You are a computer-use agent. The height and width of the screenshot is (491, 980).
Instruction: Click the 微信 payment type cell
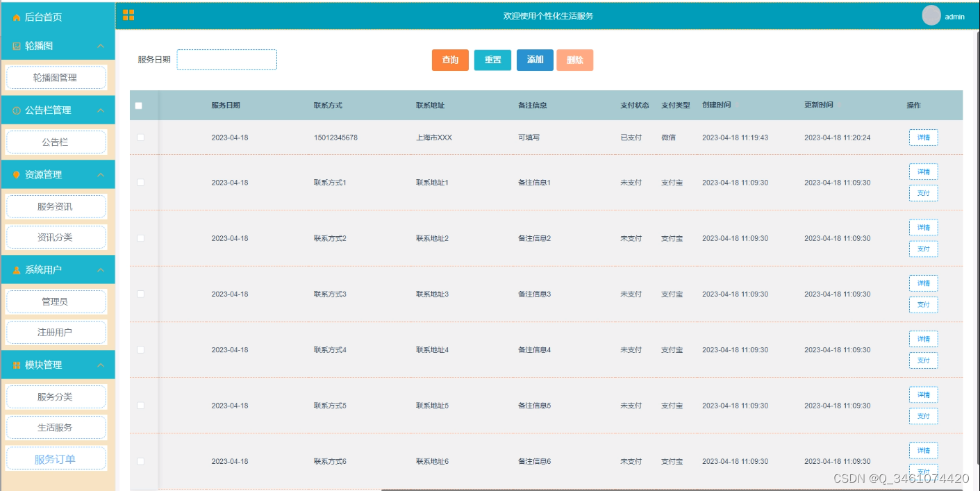pyautogui.click(x=668, y=138)
